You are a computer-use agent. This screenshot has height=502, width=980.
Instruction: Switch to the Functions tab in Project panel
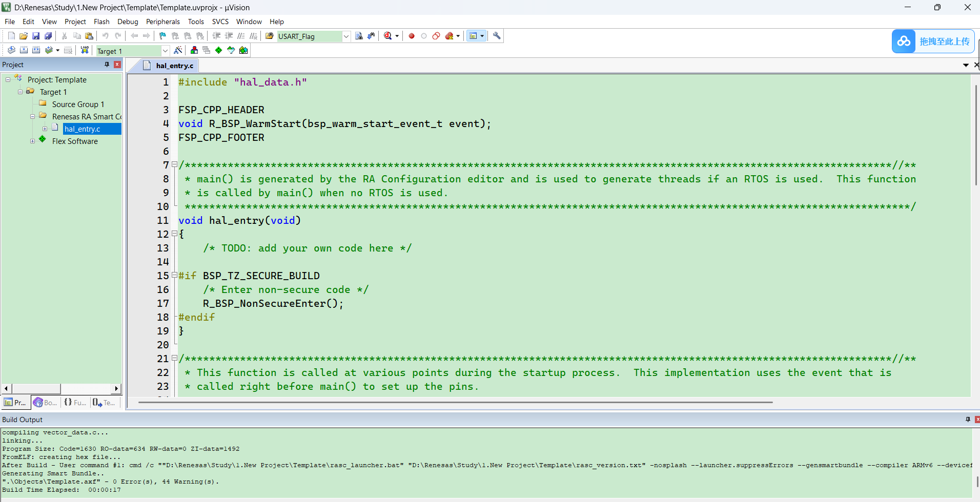coord(75,403)
